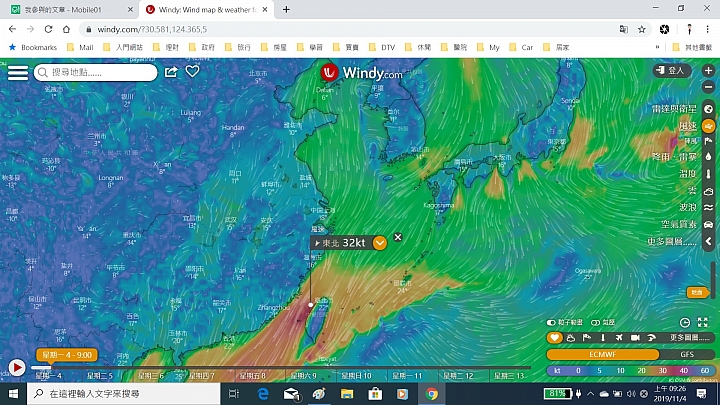Viewport: 720px width, 405px height.
Task: Switch forecast model to GFS
Action: pyautogui.click(x=687, y=354)
